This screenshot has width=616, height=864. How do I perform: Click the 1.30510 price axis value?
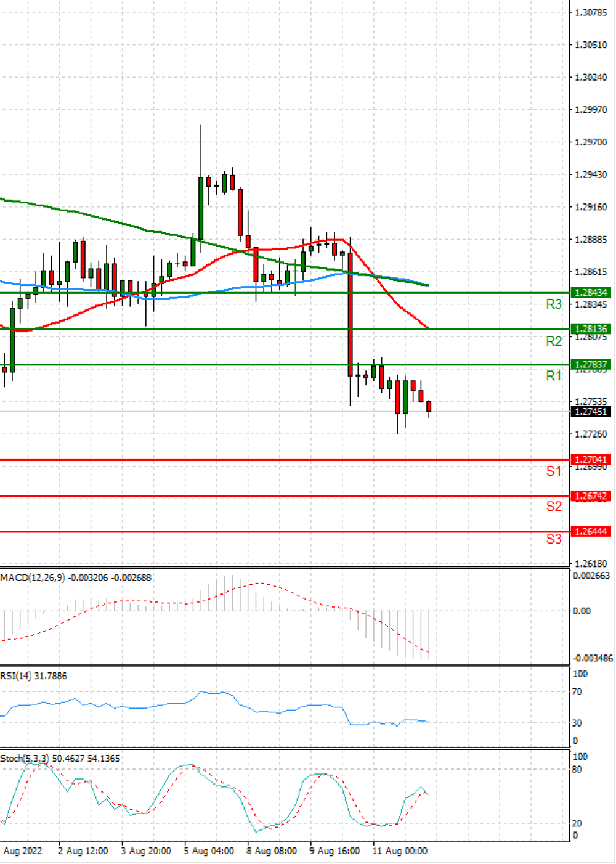click(591, 45)
